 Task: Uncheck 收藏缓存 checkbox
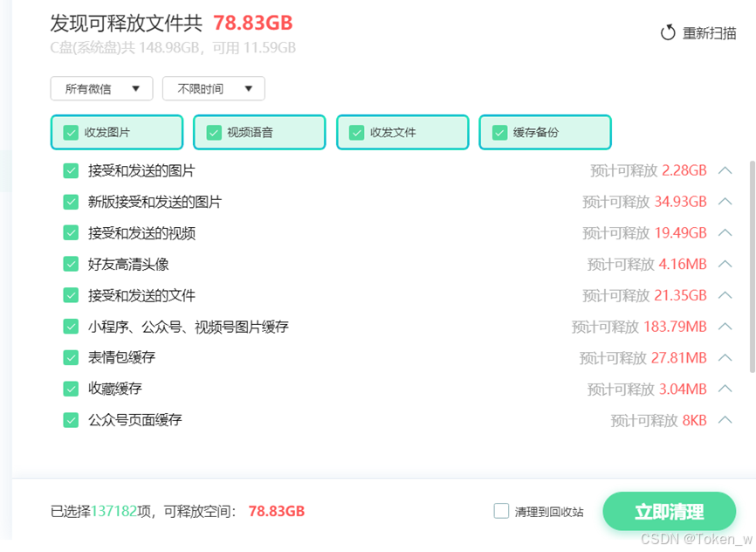tap(71, 389)
